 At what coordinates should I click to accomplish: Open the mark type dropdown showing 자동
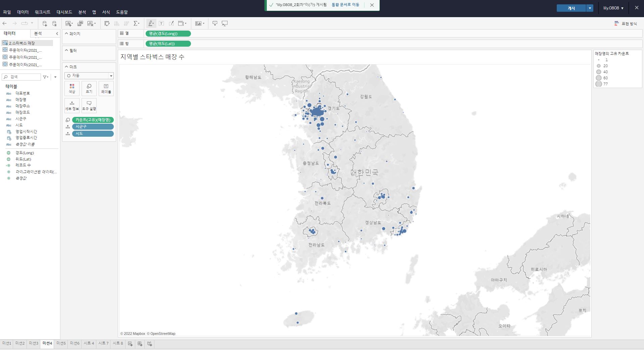(x=89, y=76)
